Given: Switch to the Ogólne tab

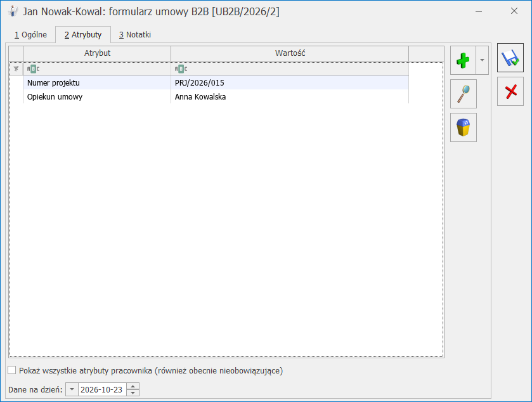Looking at the screenshot, I should [x=30, y=35].
